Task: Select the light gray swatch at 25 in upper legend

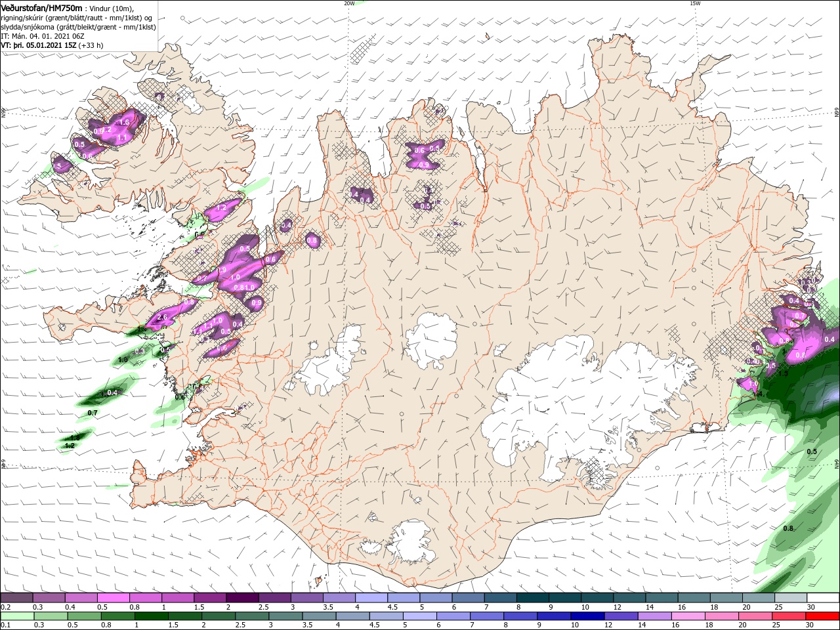Action: tap(791, 598)
